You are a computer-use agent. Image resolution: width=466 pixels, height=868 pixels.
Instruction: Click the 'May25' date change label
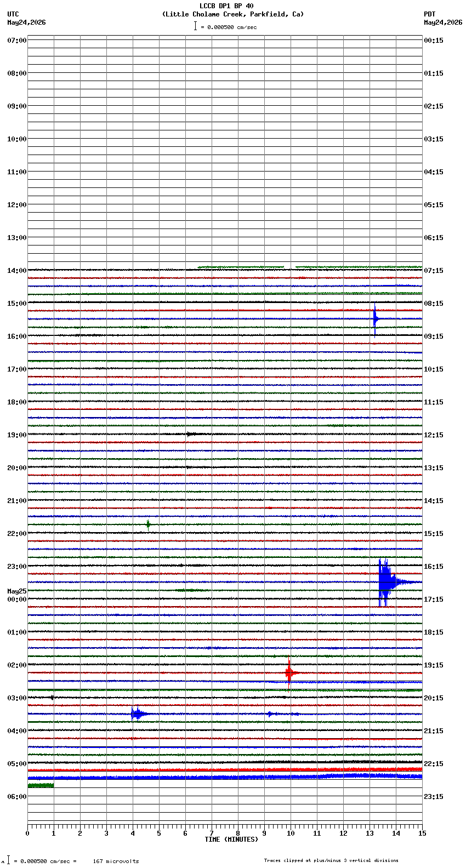[x=17, y=591]
